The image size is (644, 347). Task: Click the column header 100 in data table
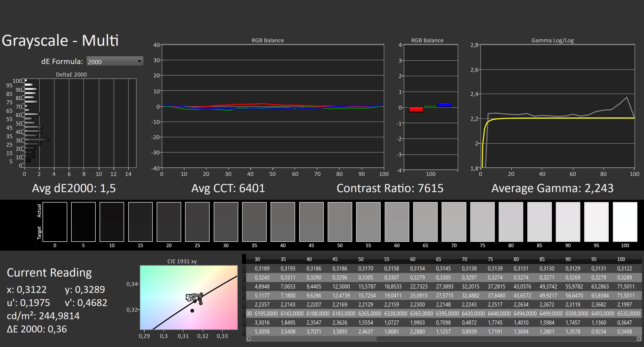coord(621,259)
